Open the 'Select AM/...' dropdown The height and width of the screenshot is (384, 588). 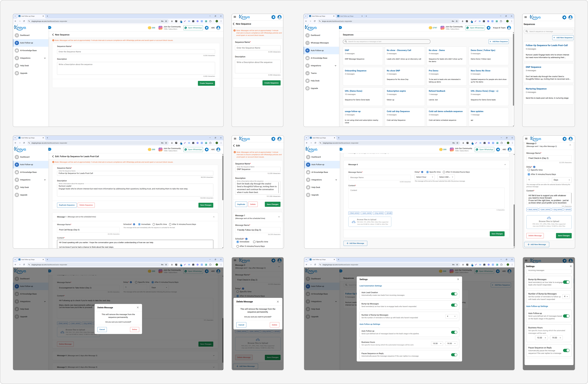tap(446, 177)
